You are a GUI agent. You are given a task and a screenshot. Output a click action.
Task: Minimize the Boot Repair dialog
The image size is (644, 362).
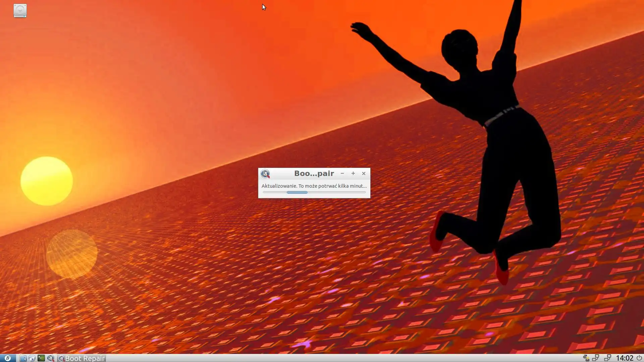pyautogui.click(x=342, y=173)
